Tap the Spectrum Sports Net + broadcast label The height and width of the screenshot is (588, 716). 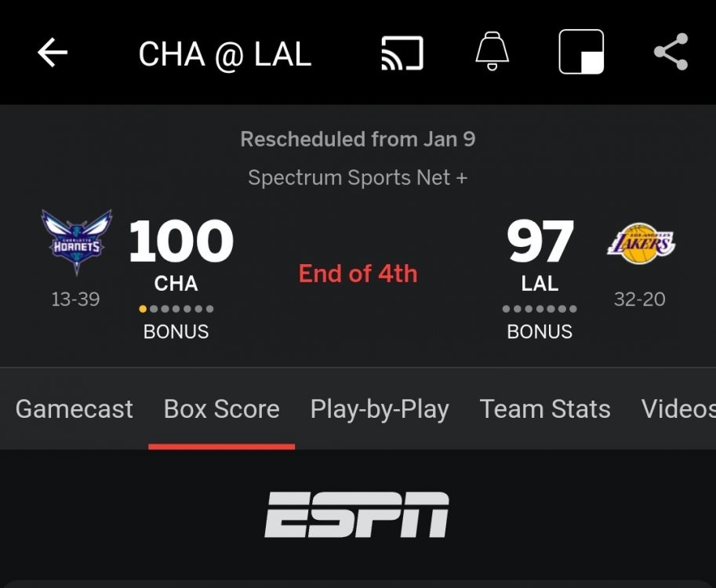pos(358,177)
